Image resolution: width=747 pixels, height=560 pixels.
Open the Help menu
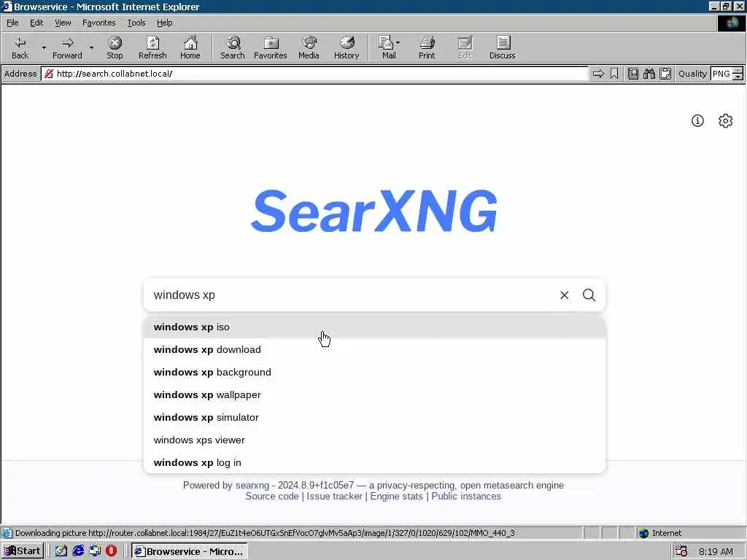tap(164, 23)
